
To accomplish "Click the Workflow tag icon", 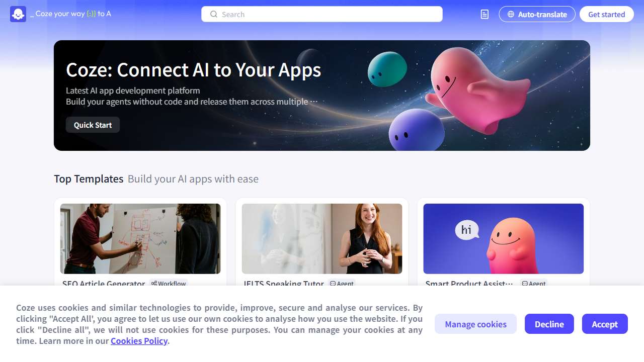I will 154,284.
